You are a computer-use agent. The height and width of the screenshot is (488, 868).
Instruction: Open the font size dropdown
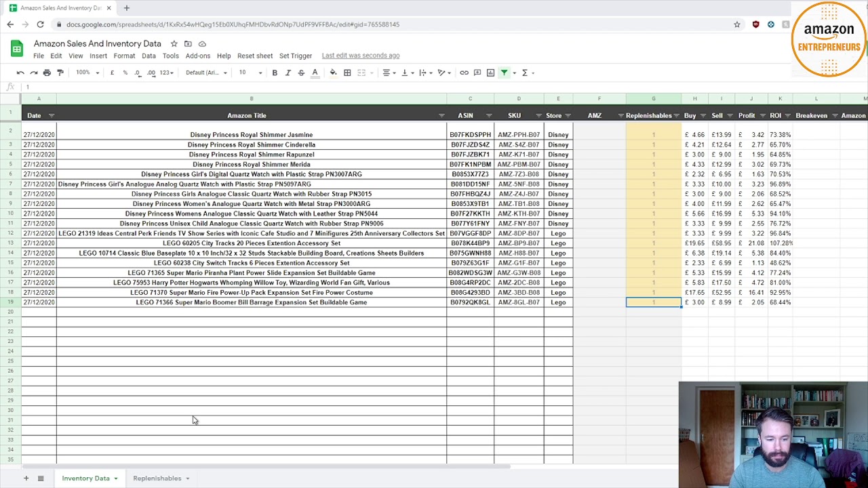(250, 73)
